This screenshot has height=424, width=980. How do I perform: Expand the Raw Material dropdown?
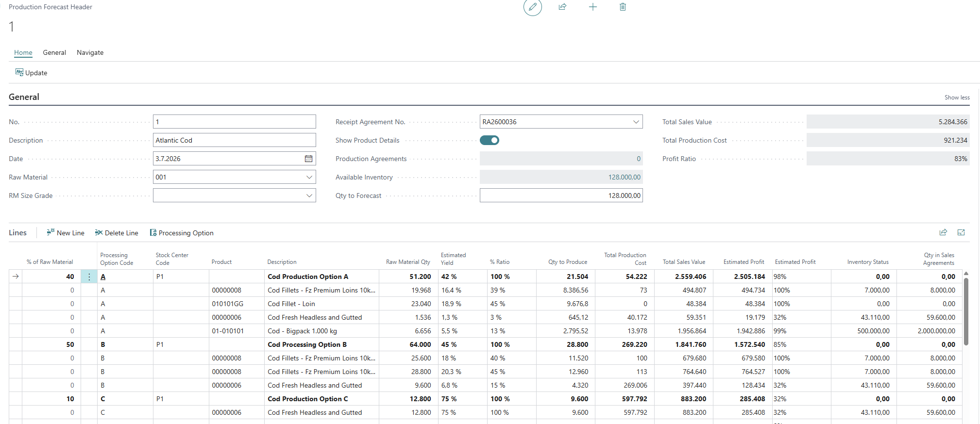(x=309, y=177)
